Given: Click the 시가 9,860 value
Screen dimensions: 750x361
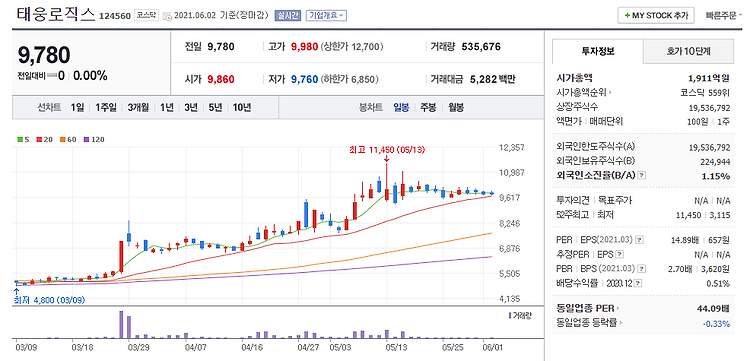Looking at the screenshot, I should 221,79.
